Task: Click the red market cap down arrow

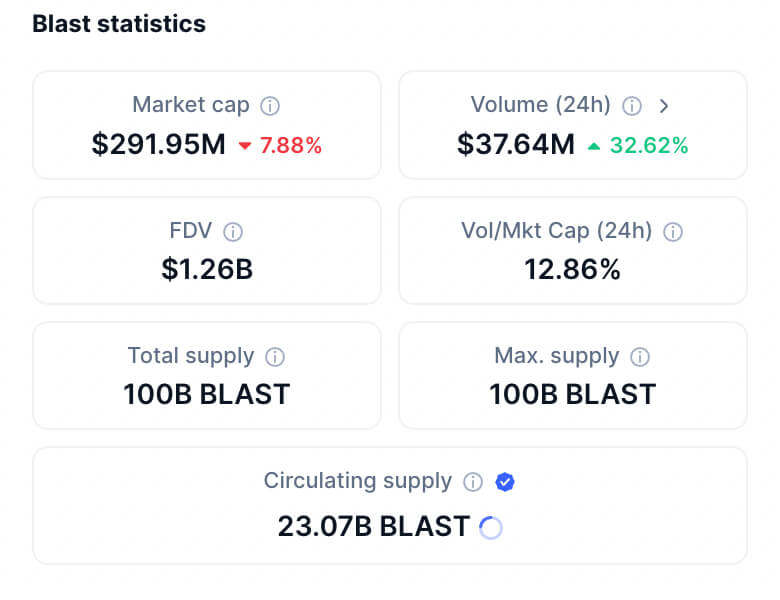Action: coord(245,146)
